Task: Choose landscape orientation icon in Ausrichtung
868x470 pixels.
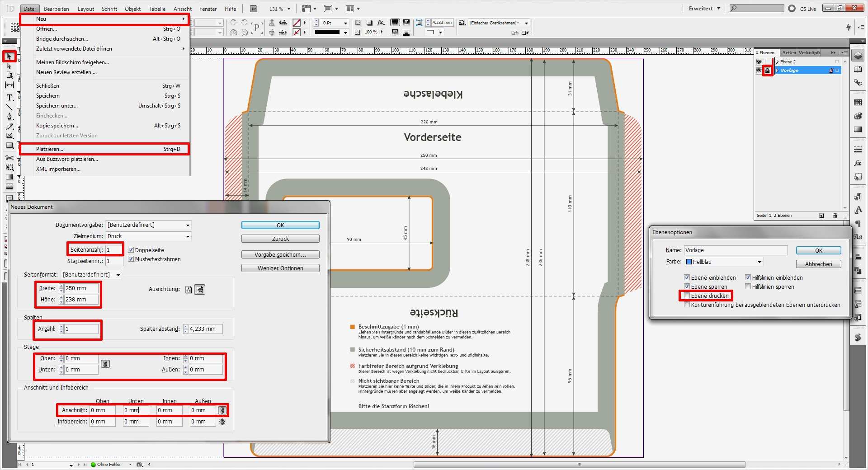Action: click(x=200, y=290)
